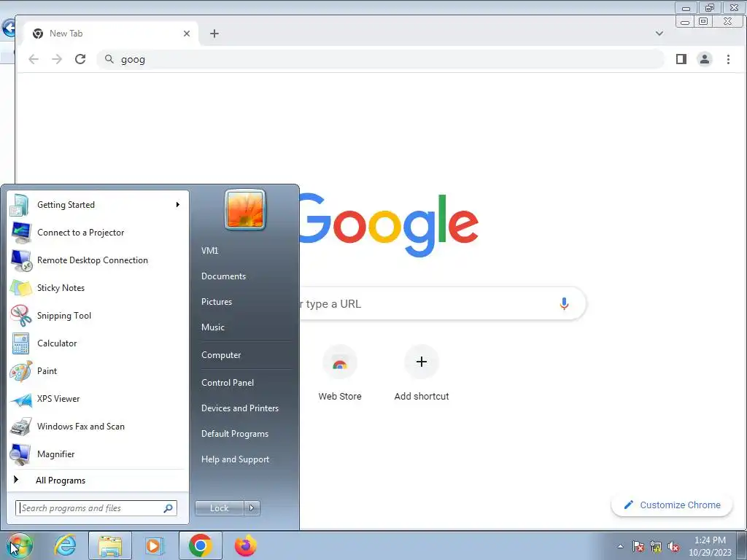The width and height of the screenshot is (747, 560).
Task: Open Chrome tab search chevron
Action: click(659, 34)
